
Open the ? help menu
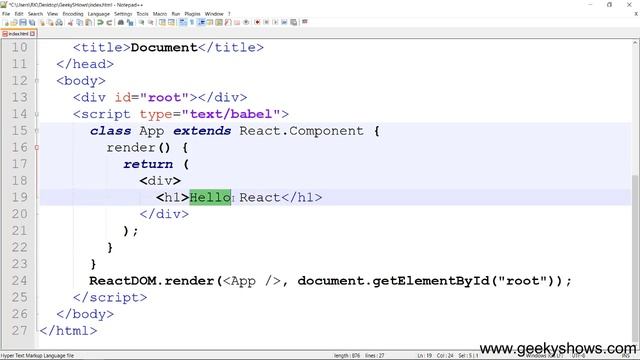(229, 14)
